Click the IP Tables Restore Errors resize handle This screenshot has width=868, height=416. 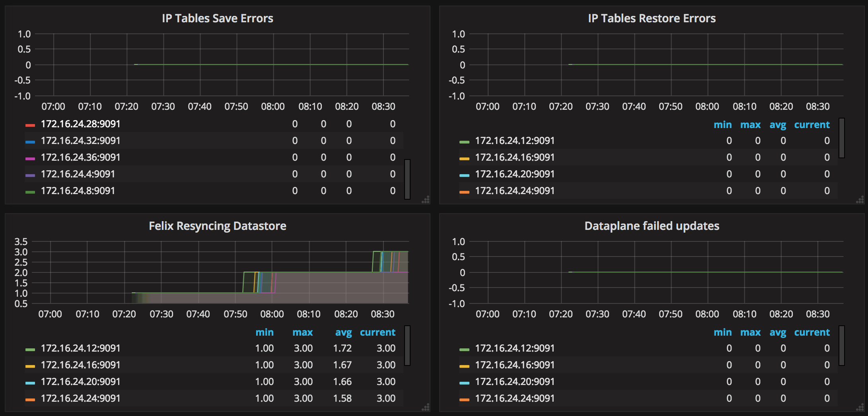point(860,200)
